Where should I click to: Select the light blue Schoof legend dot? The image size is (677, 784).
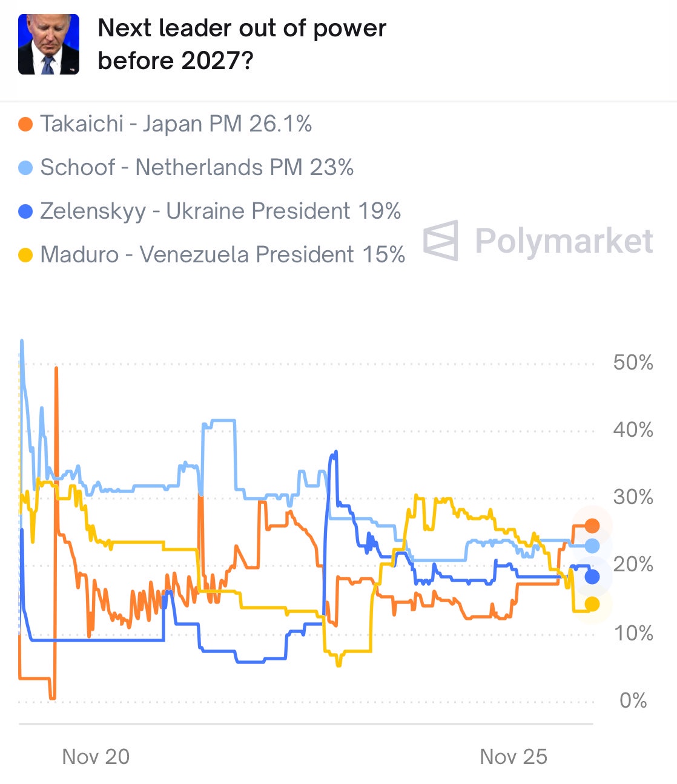click(25, 168)
